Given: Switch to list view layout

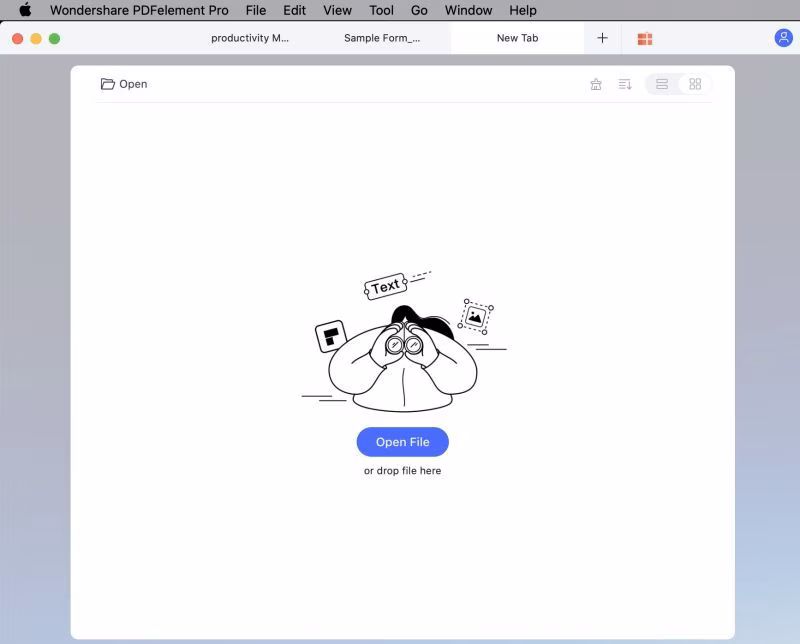Looking at the screenshot, I should (x=662, y=84).
